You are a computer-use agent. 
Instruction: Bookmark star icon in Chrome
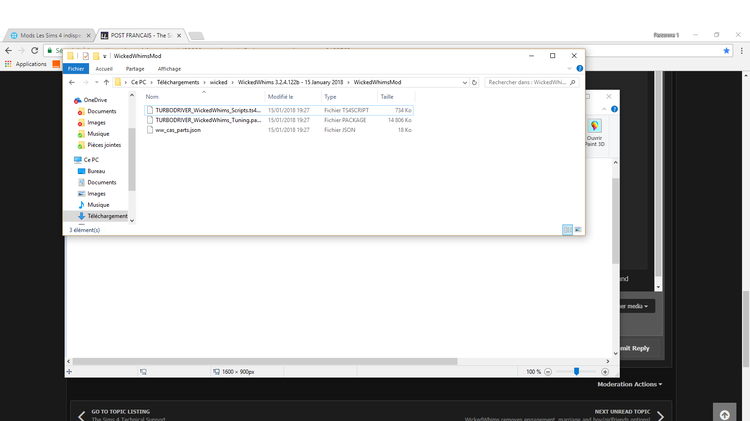click(727, 50)
